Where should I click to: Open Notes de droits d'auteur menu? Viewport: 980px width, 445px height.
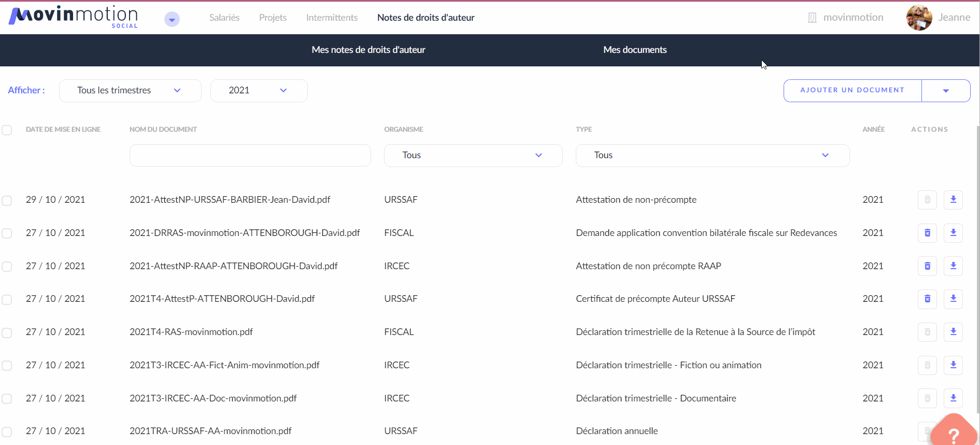coord(426,18)
